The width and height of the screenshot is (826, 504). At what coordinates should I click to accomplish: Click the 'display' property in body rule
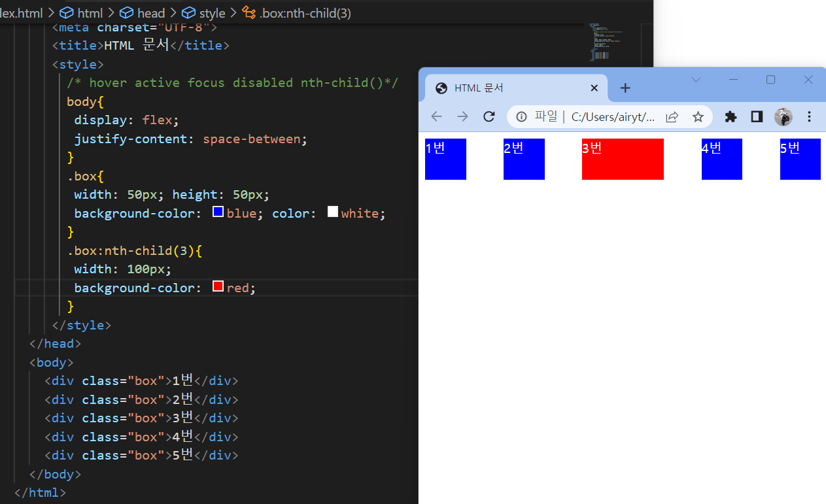[x=101, y=120]
